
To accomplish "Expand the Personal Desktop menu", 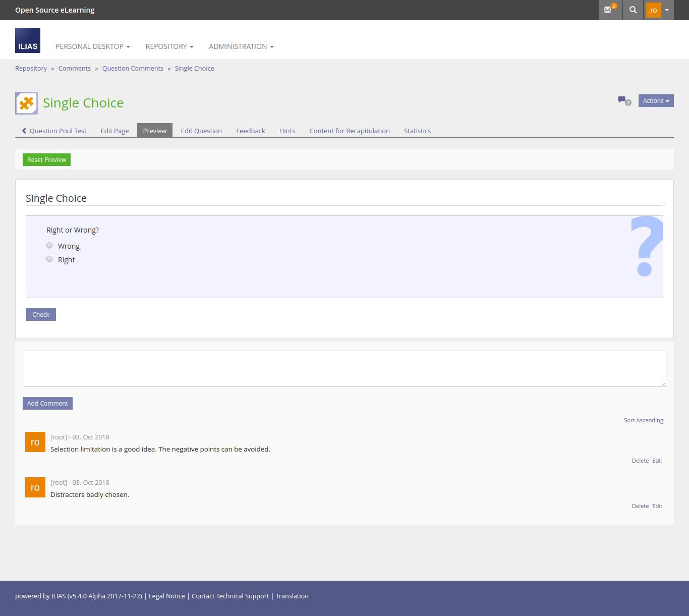I will tap(92, 46).
